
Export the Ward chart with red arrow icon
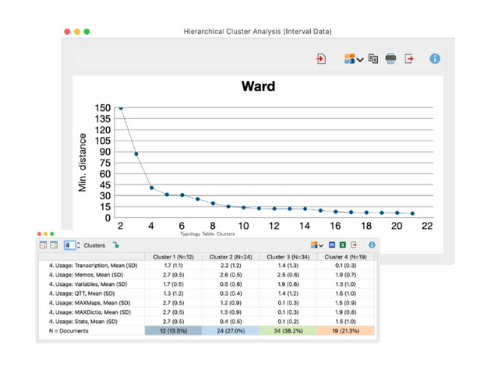[x=409, y=59]
